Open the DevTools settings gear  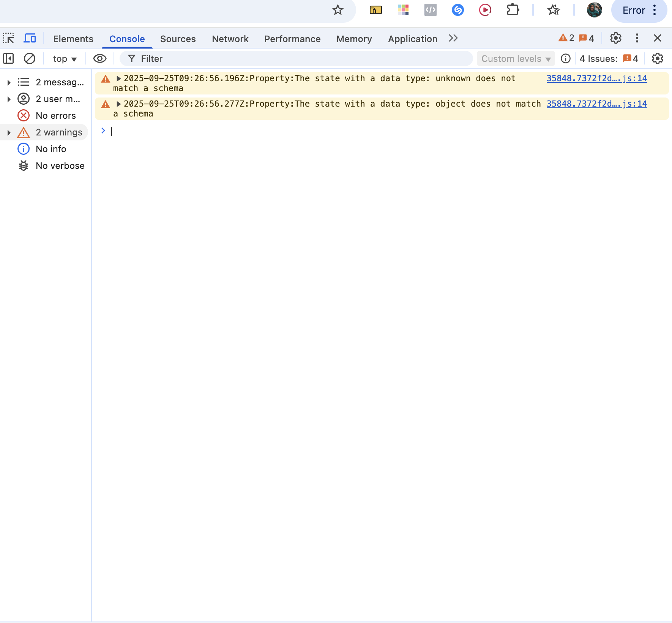[x=615, y=38]
